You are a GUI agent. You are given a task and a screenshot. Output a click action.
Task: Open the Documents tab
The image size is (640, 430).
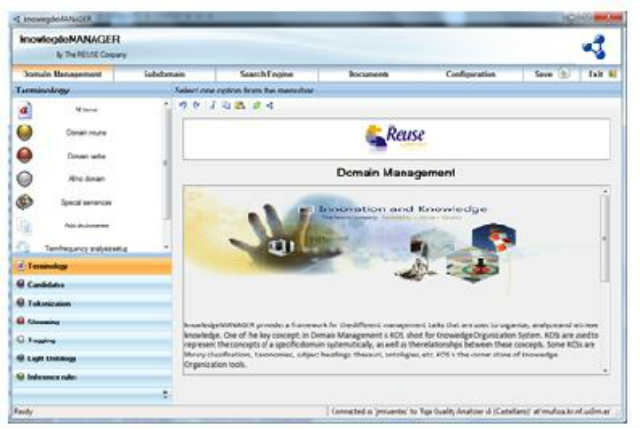pos(369,74)
